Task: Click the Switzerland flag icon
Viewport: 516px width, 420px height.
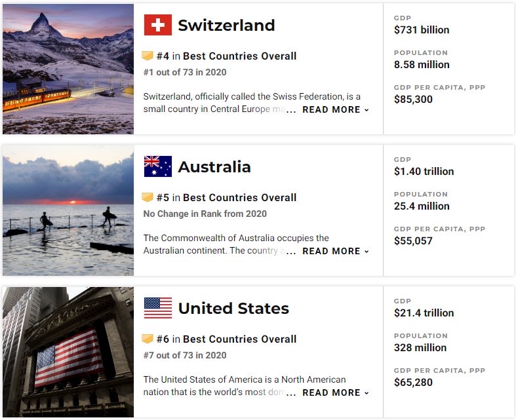Action: pyautogui.click(x=157, y=25)
